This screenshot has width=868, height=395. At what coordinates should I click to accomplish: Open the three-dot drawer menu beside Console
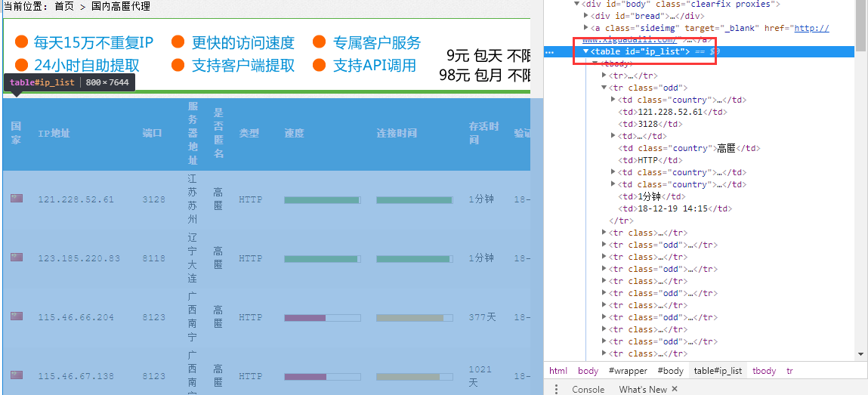tap(556, 389)
